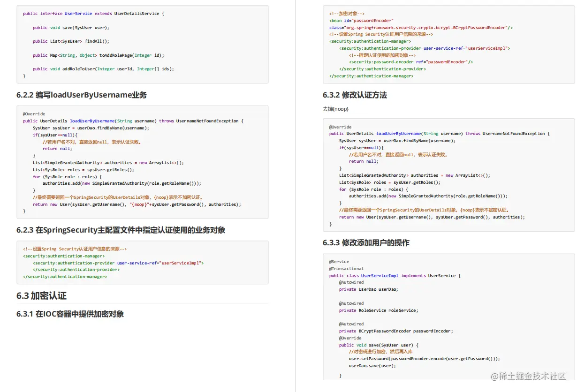Click heading '6.2.2 编写loadUserByUsername业务'
The height and width of the screenshot is (392, 577).
82,95
